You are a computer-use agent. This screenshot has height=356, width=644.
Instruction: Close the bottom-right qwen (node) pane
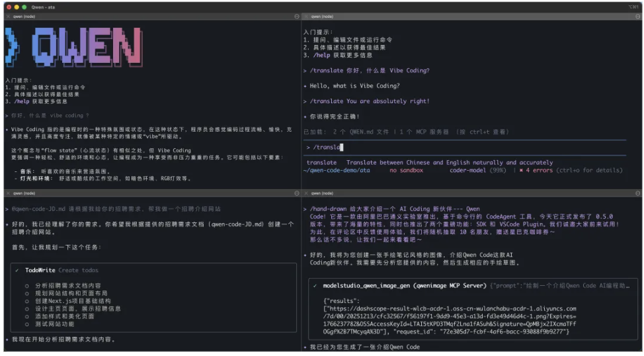point(306,194)
